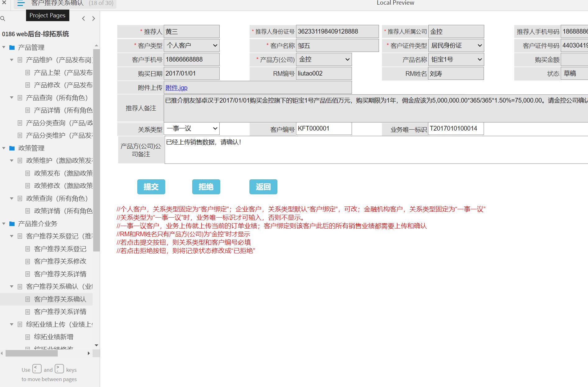
Task: Open 客户推荐关系详情 under 客户推荐关系登记
Action: pos(60,274)
